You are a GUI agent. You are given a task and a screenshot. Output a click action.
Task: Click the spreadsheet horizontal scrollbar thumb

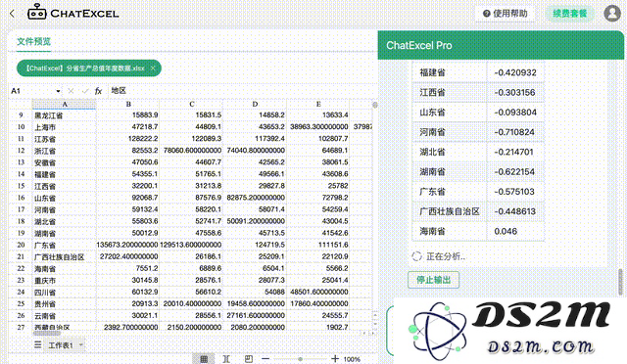click(47, 333)
